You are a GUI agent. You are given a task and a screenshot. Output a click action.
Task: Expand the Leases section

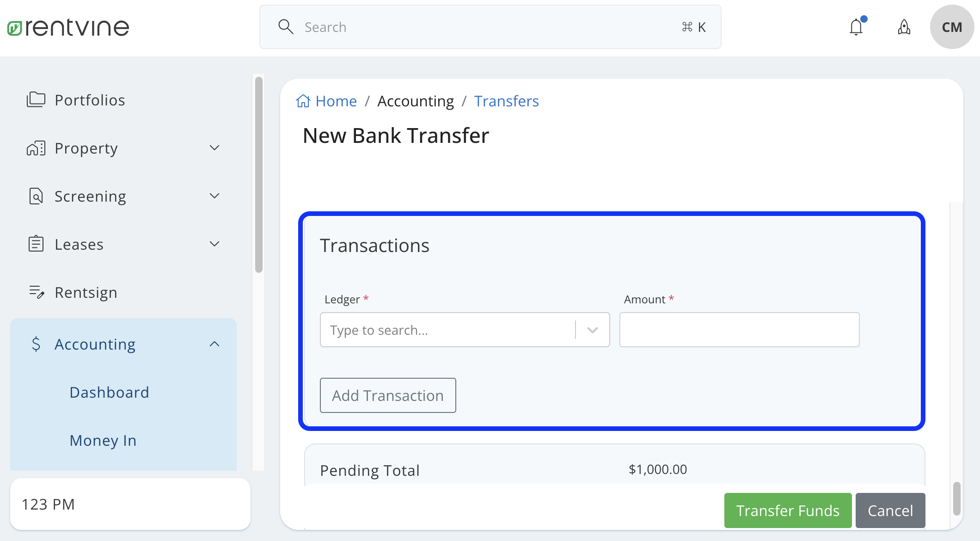214,244
